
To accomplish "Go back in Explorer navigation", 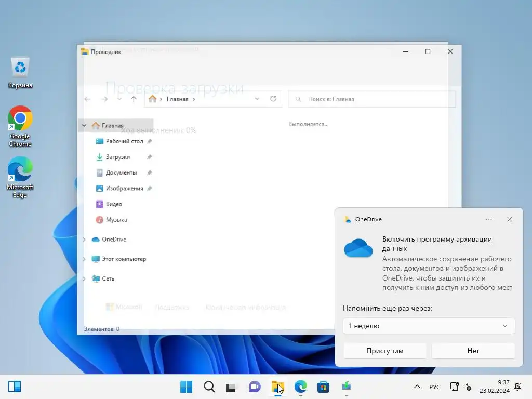I will 87,99.
